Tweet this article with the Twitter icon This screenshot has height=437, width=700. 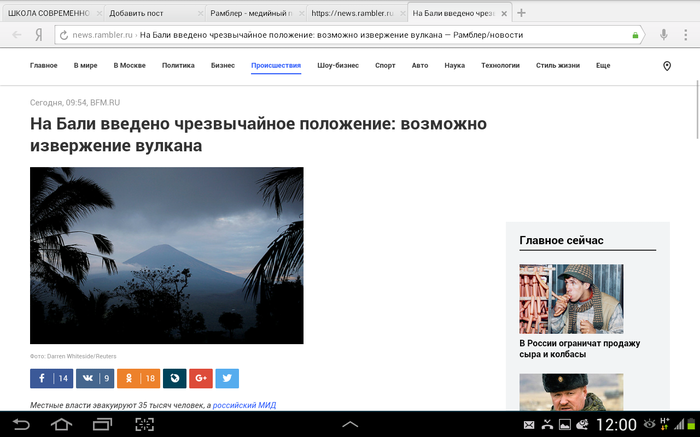pyautogui.click(x=227, y=378)
